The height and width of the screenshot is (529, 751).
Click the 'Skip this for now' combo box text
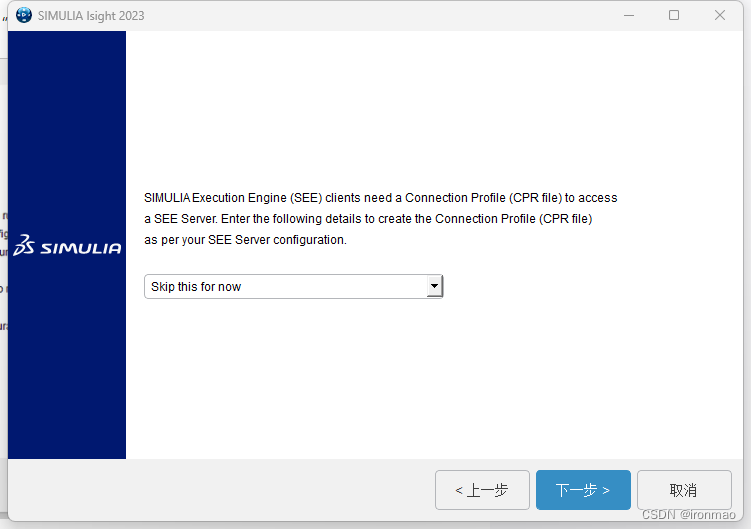[196, 287]
